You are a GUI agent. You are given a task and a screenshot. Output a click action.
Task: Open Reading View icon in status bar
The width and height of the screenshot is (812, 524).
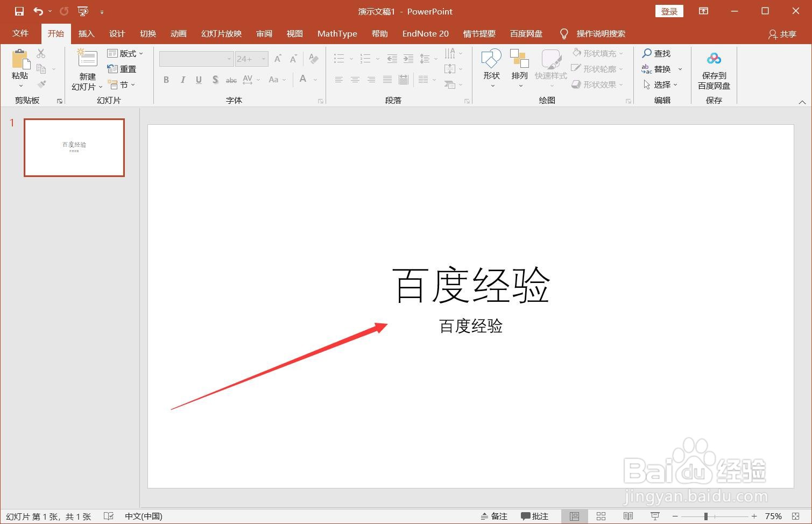628,516
